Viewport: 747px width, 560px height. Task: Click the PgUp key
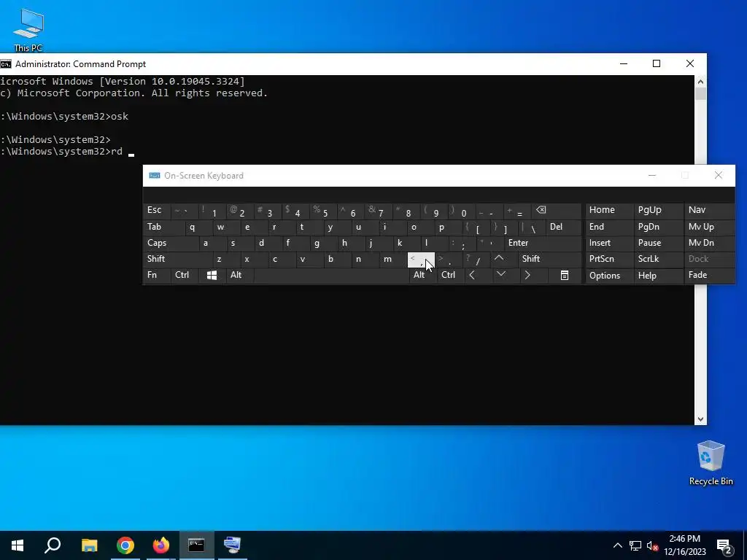click(659, 211)
